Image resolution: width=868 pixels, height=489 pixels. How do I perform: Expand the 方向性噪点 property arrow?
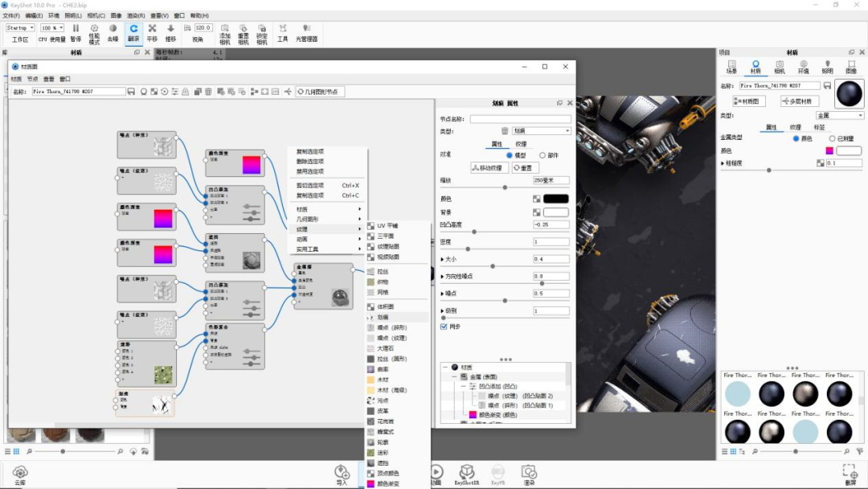pos(442,277)
